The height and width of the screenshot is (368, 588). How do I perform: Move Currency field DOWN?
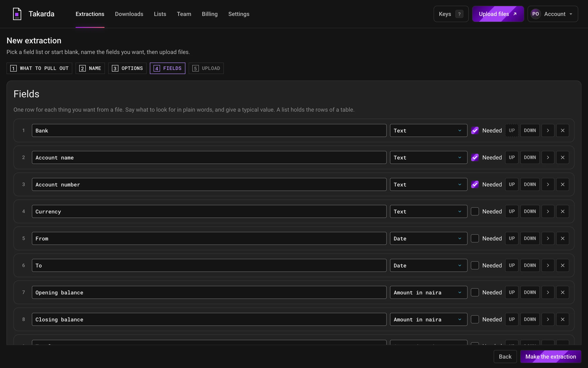click(x=530, y=212)
